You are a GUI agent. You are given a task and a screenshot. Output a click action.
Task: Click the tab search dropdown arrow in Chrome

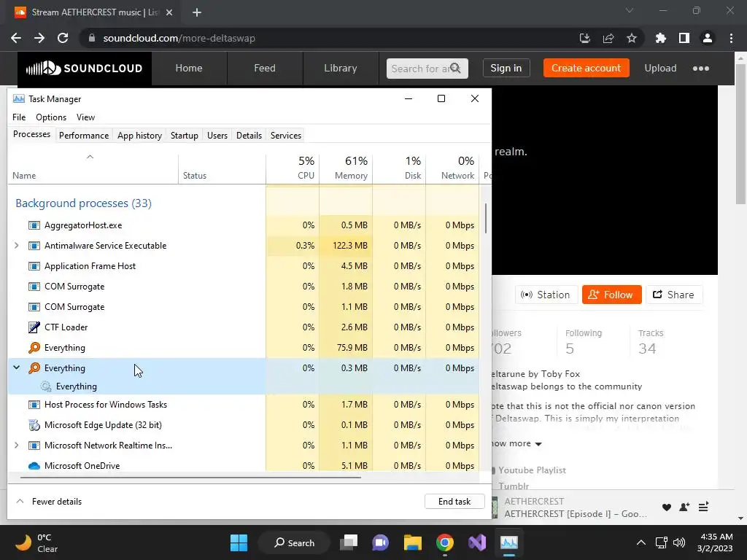630,10
